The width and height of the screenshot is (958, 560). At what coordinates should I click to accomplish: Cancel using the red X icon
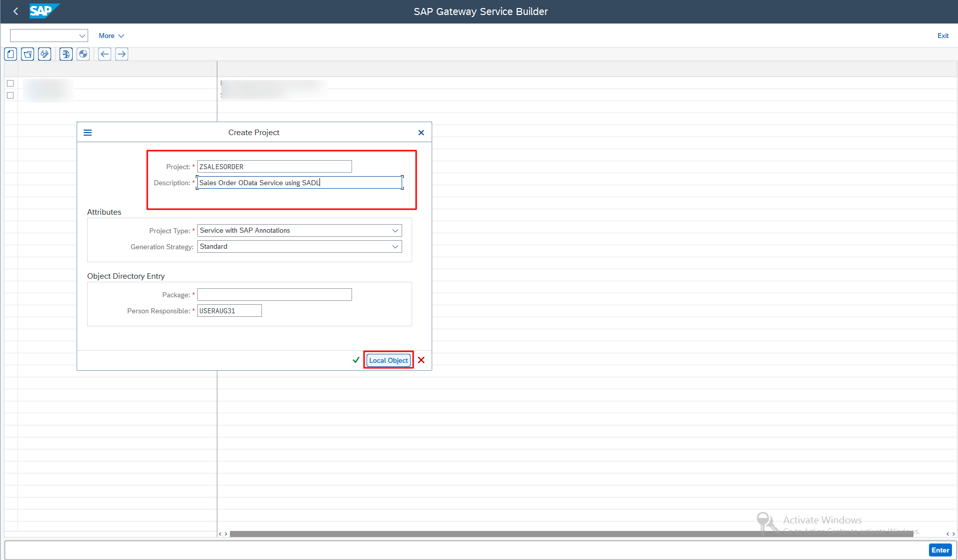point(421,360)
